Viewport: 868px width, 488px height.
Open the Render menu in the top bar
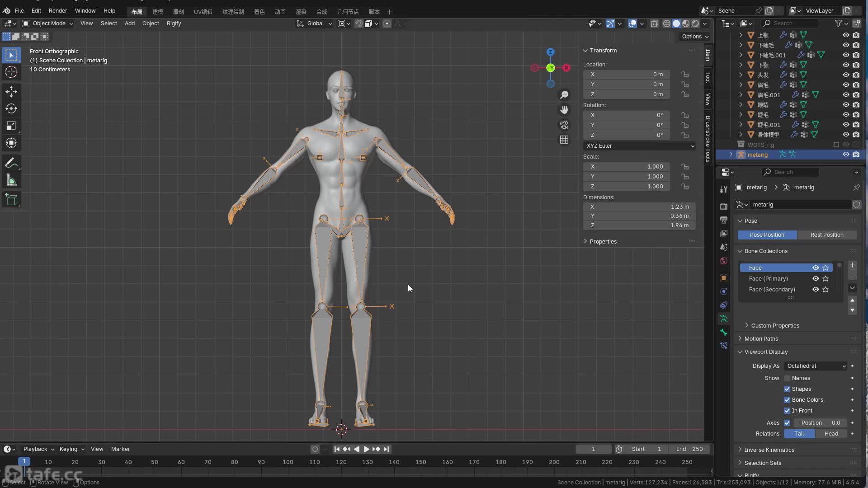pos(57,11)
